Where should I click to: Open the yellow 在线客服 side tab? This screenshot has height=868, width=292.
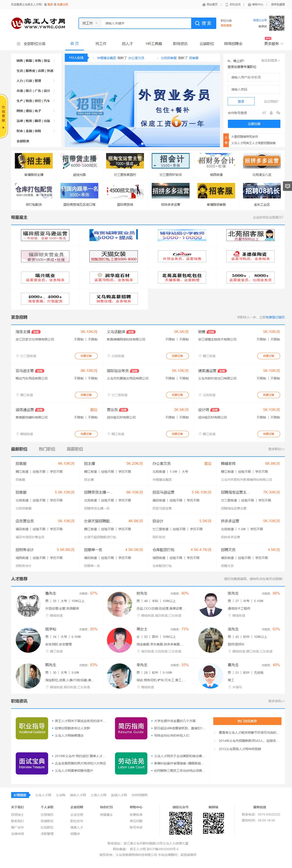pos(4,116)
